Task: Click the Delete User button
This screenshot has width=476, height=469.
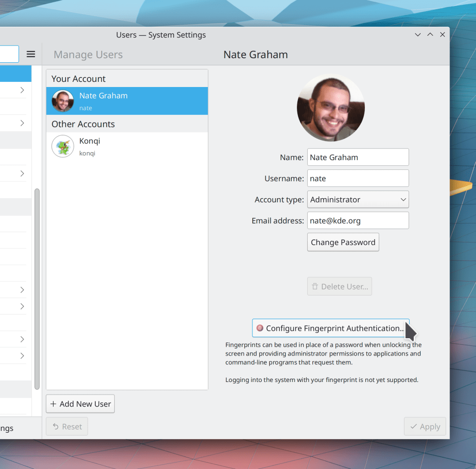Action: pos(339,287)
